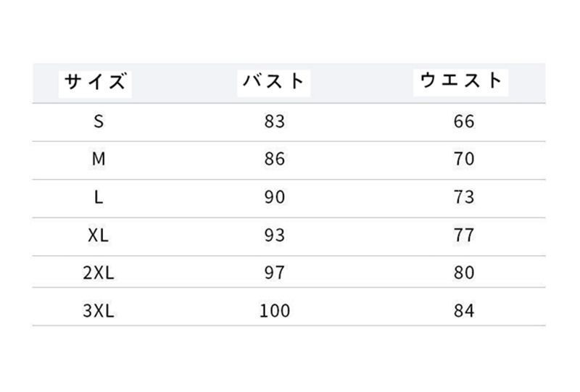Select the L size row label
This screenshot has height=392, width=580.
click(x=99, y=198)
